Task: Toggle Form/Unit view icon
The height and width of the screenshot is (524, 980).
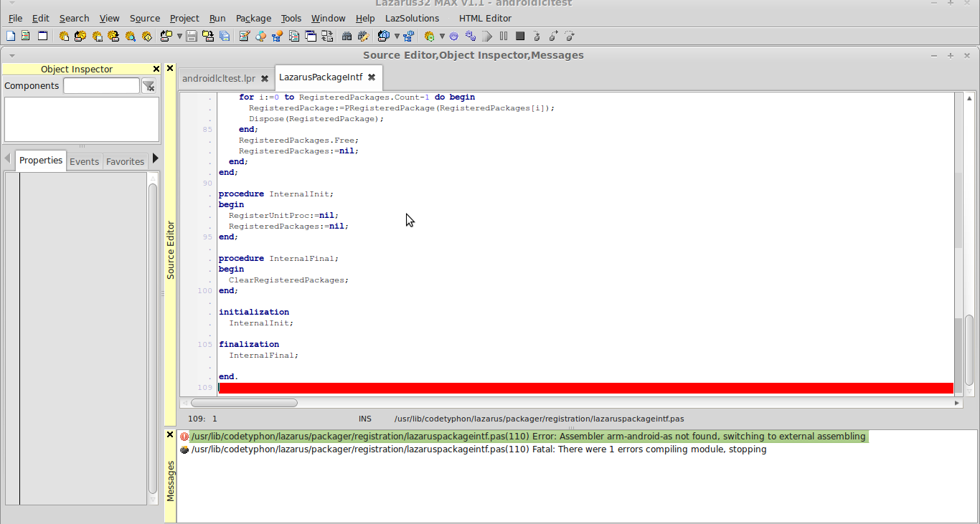Action: 326,36
